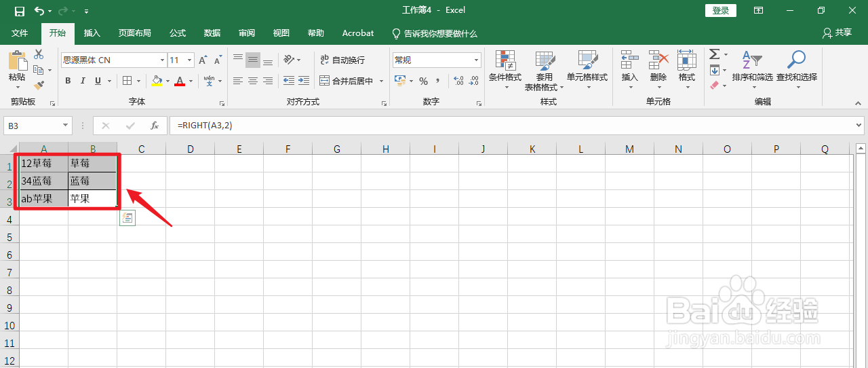Viewport: 868px width, 368px height.
Task: Increase font size with the larger A icon
Action: (204, 60)
